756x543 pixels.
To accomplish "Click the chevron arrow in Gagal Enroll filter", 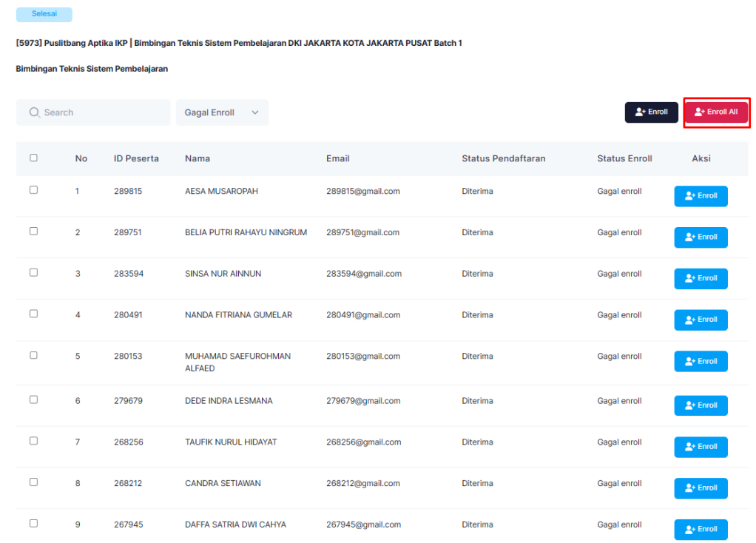I will click(x=255, y=112).
